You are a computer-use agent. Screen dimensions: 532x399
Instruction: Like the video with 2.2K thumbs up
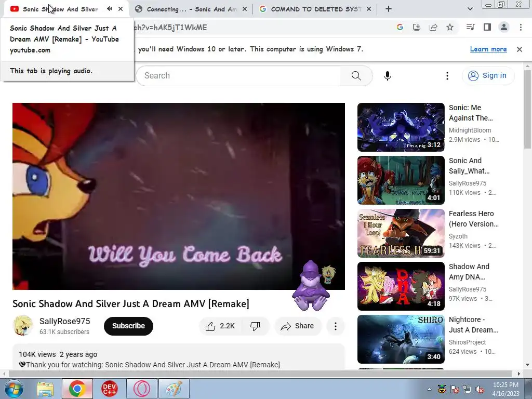pyautogui.click(x=220, y=326)
